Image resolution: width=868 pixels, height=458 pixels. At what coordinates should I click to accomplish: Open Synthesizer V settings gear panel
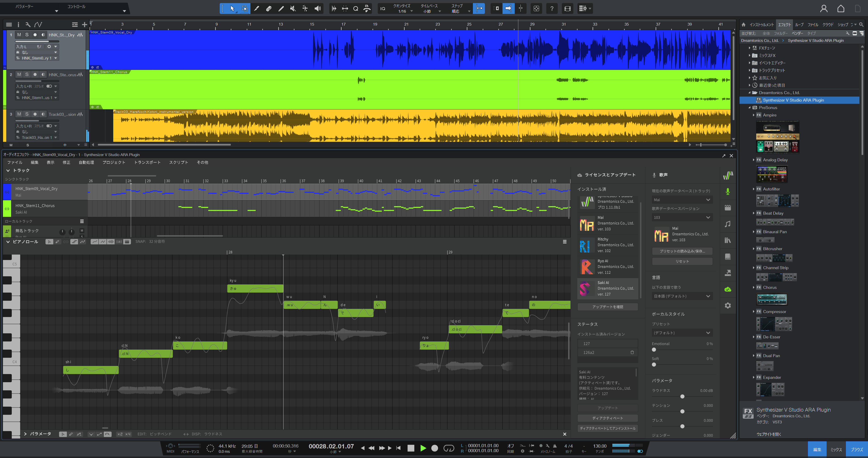tap(727, 305)
